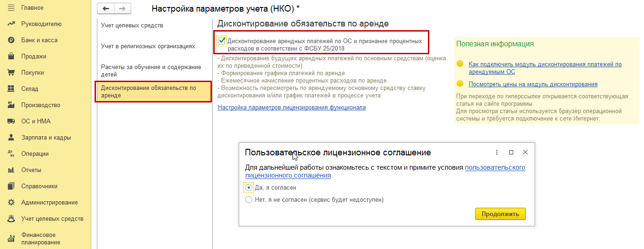644x249 pixels.
Task: Click the Финансовое планирование icon
Action: click(11, 239)
